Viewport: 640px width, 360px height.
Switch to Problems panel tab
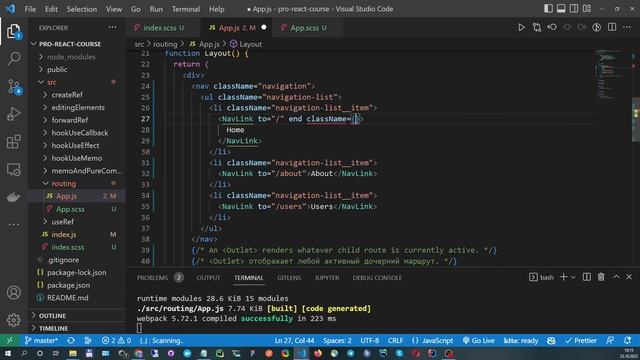click(x=152, y=278)
